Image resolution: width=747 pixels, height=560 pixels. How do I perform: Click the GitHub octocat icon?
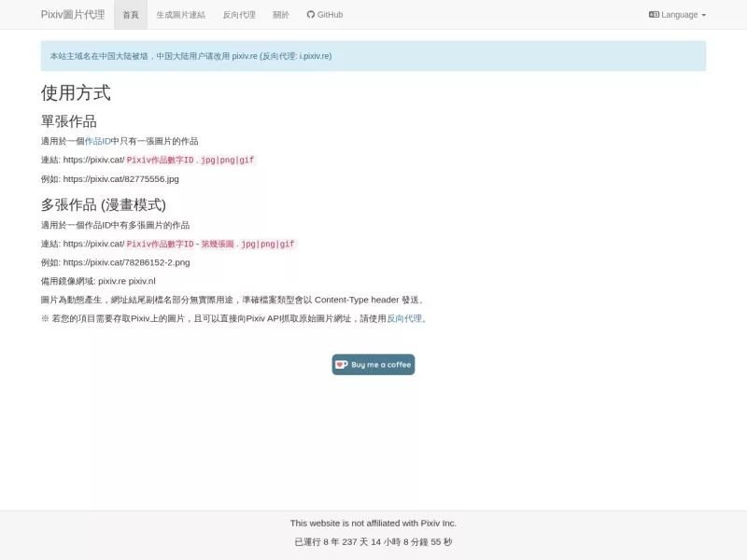pyautogui.click(x=311, y=15)
